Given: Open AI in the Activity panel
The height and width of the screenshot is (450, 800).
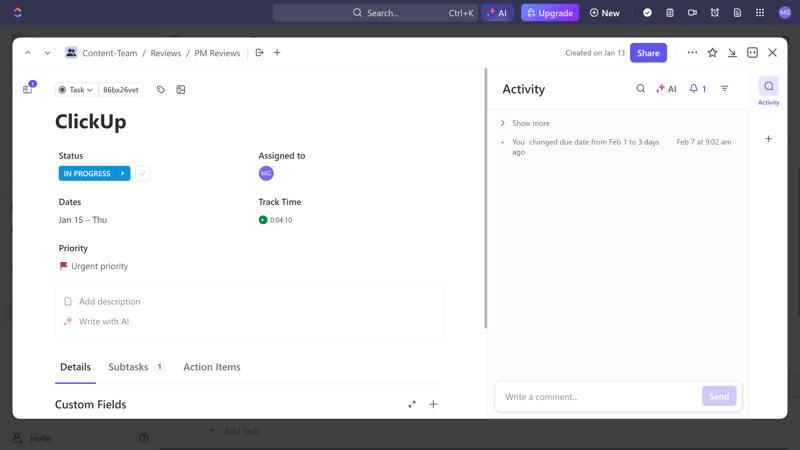Looking at the screenshot, I should (666, 89).
